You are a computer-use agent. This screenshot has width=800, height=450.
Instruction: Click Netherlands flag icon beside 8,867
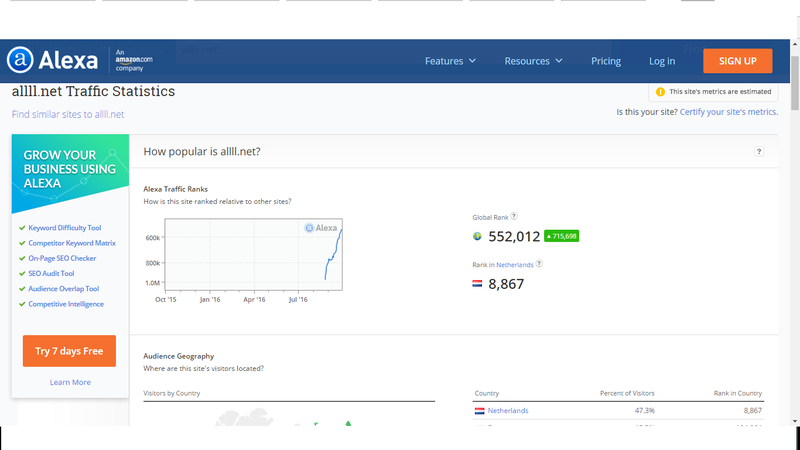(x=477, y=284)
